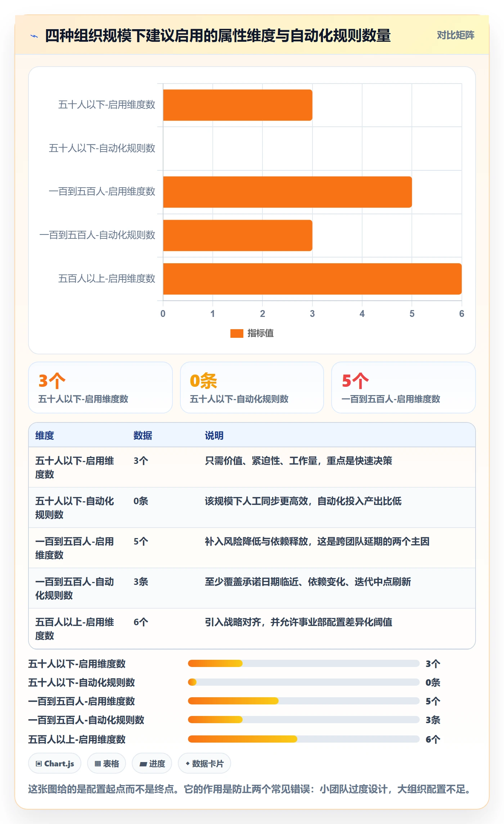The height and width of the screenshot is (824, 504).
Task: Click the lightning icon beside the title
Action: pos(34,36)
